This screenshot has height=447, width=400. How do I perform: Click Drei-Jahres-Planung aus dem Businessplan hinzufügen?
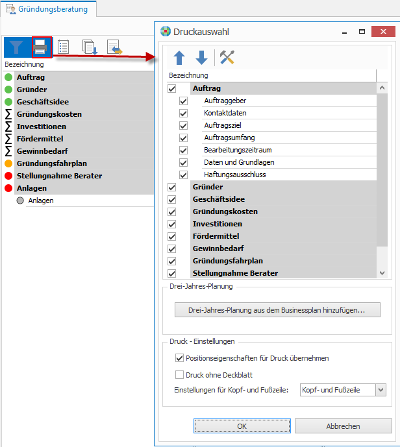point(277,310)
